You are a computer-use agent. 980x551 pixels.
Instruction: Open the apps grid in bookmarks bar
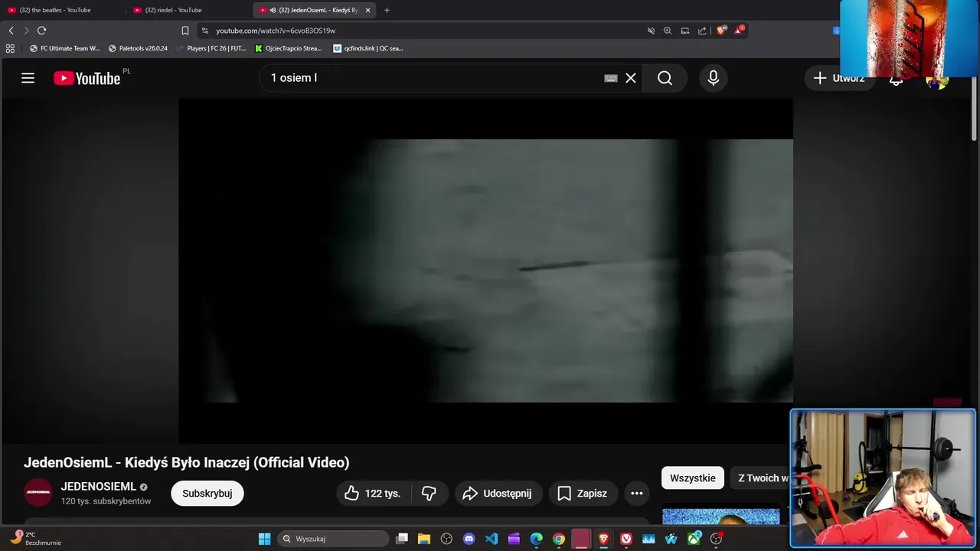[x=10, y=48]
